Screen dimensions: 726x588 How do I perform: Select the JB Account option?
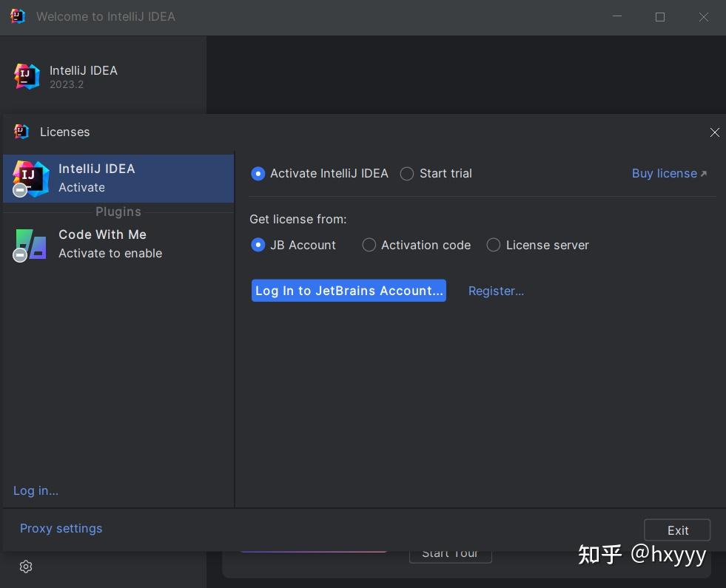(x=258, y=245)
